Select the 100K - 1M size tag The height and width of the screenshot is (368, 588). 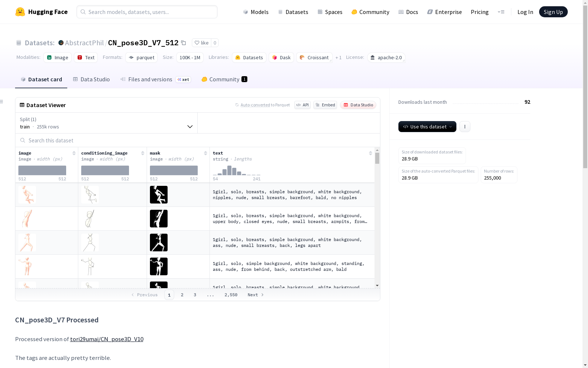pyautogui.click(x=190, y=57)
